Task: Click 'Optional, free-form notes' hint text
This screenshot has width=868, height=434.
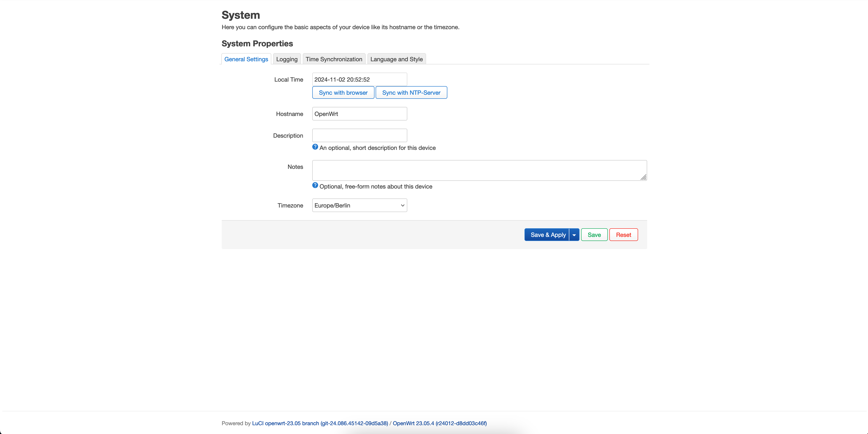Action: click(376, 186)
